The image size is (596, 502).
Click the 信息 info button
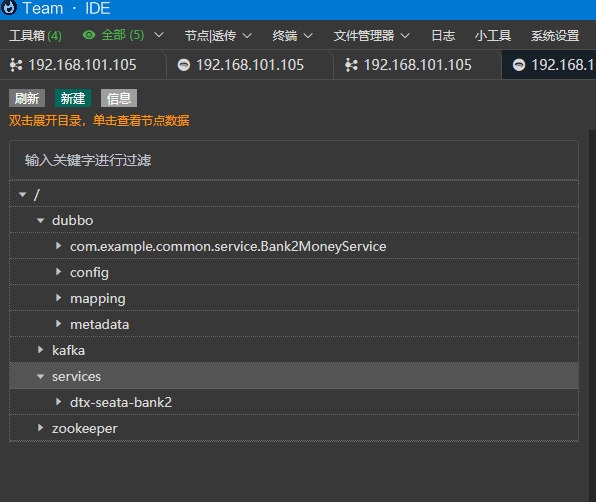pyautogui.click(x=119, y=98)
